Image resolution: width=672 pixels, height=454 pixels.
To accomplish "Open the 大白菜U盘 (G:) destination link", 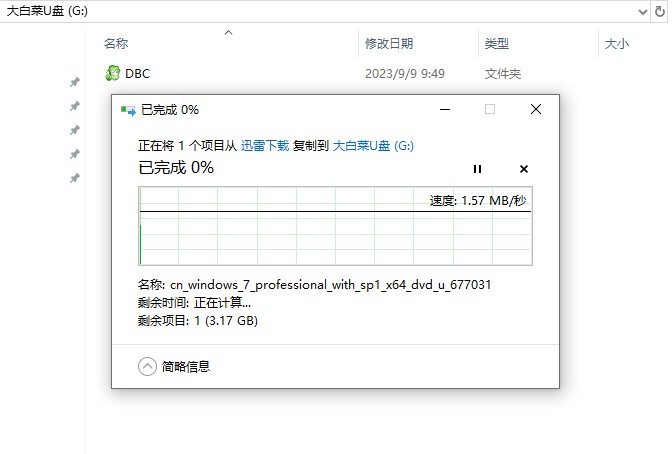I will pos(373,146).
